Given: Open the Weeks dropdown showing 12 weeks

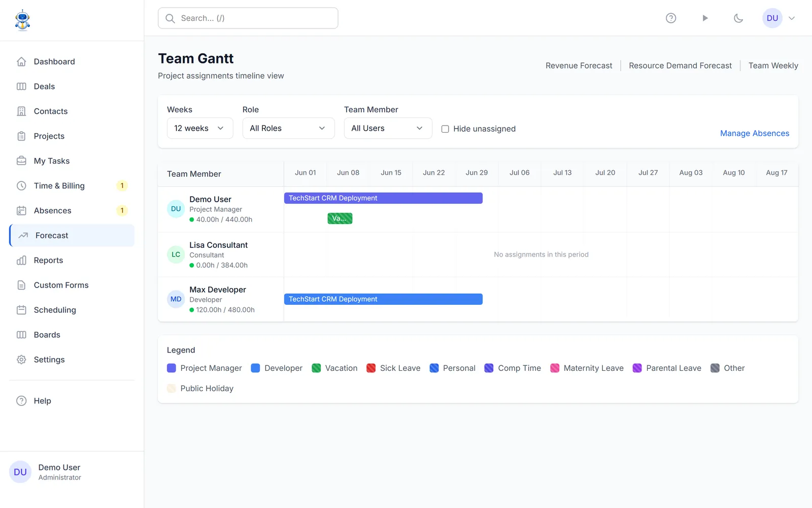Looking at the screenshot, I should (x=200, y=128).
